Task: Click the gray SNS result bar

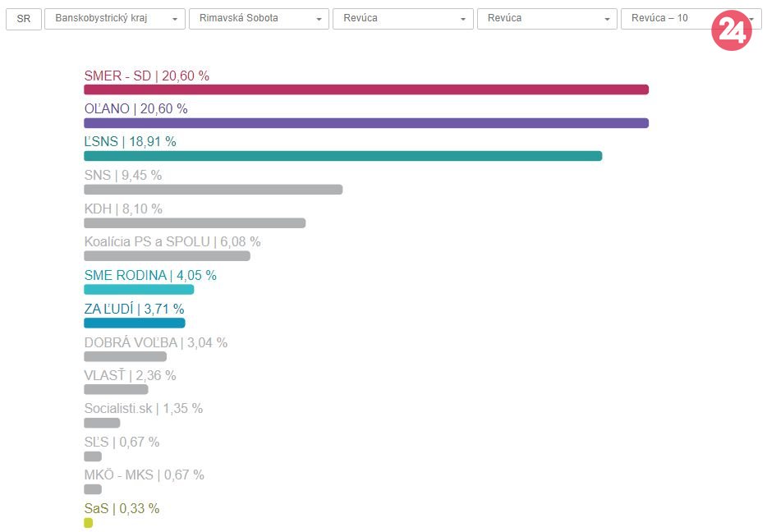Action: (x=213, y=190)
